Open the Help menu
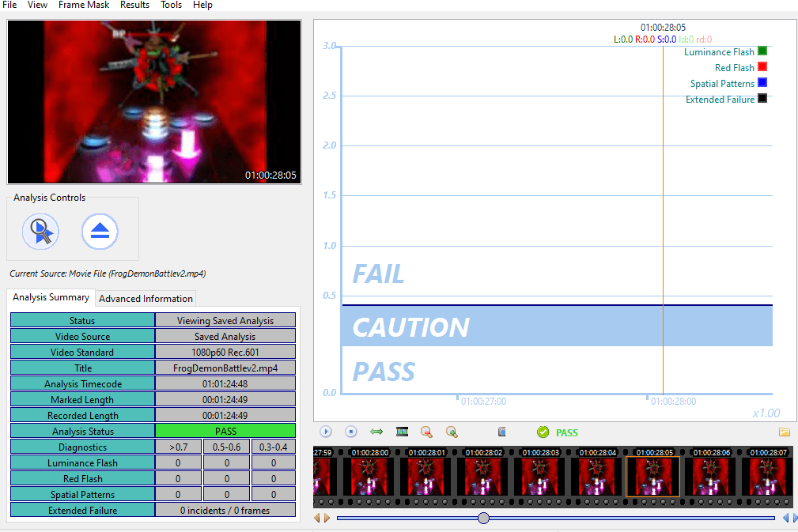This screenshot has height=532, width=798. [x=202, y=5]
